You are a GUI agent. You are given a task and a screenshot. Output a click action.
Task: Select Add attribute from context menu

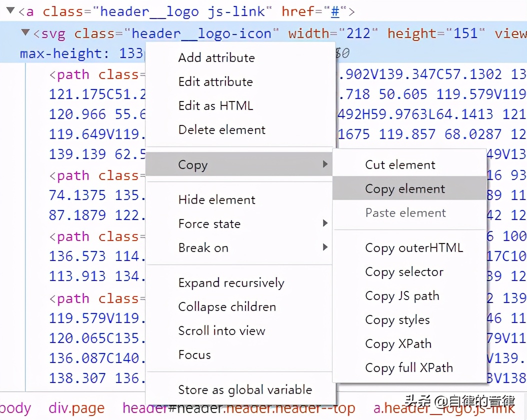[x=216, y=57]
